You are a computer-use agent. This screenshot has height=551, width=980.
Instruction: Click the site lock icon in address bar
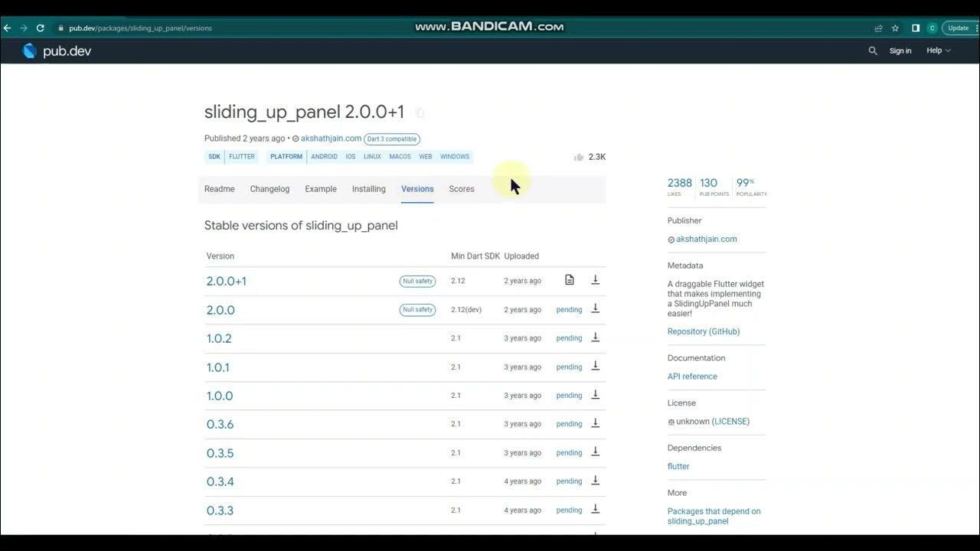coord(60,28)
